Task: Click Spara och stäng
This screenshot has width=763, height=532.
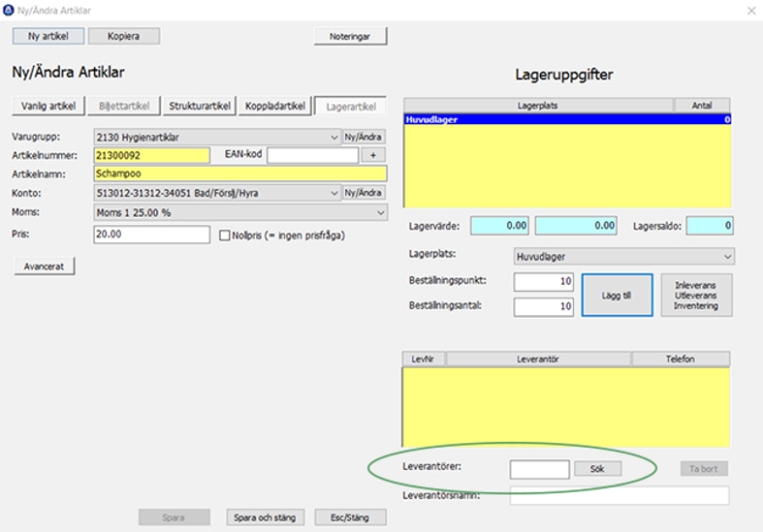Action: [266, 517]
